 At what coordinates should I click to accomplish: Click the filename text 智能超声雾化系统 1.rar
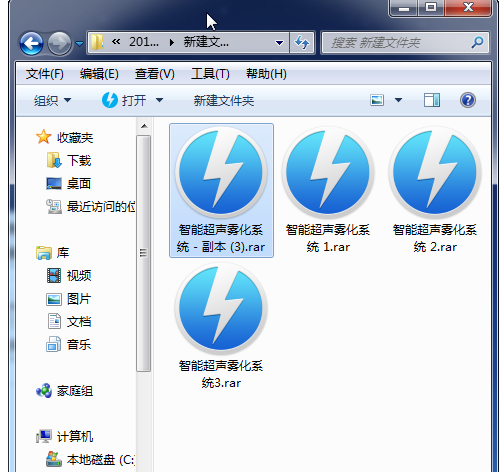328,238
